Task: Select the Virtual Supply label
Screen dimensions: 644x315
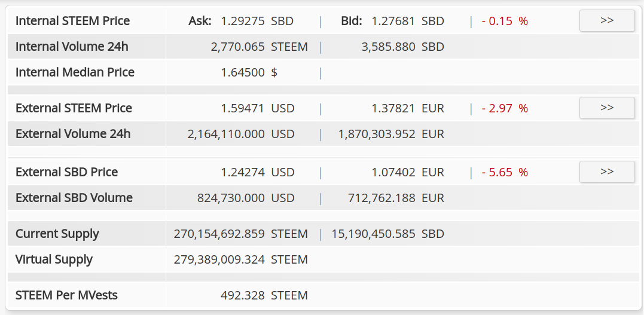Action: coord(54,259)
